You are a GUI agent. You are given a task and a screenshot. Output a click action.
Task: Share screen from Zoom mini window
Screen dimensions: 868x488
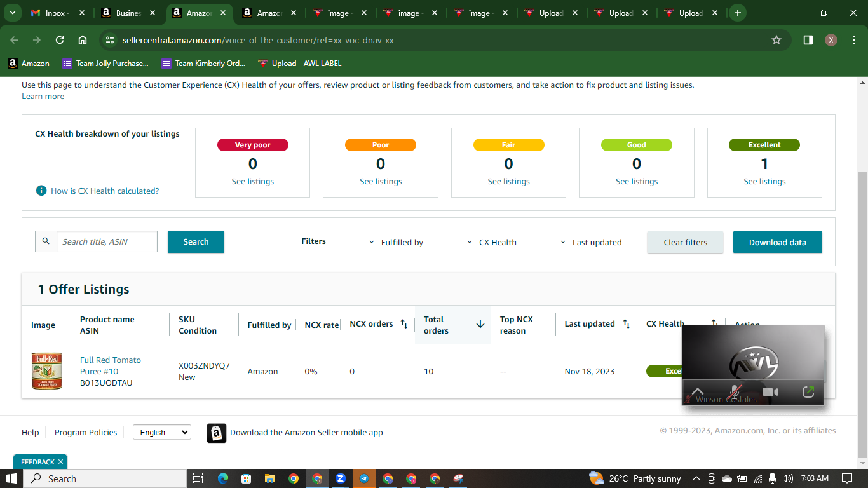pos(808,392)
